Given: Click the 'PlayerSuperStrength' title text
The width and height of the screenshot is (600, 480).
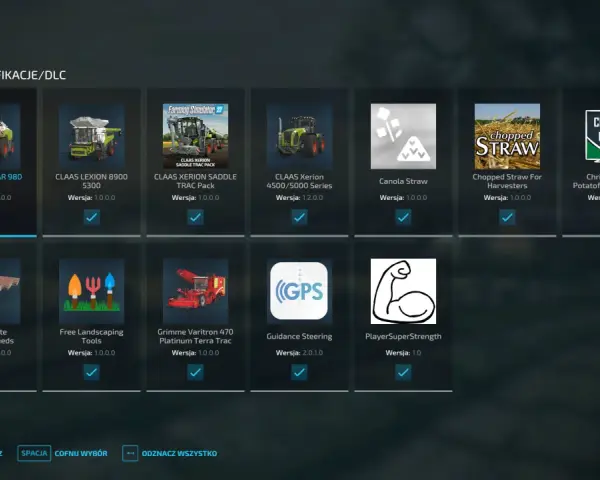Looking at the screenshot, I should tap(403, 336).
